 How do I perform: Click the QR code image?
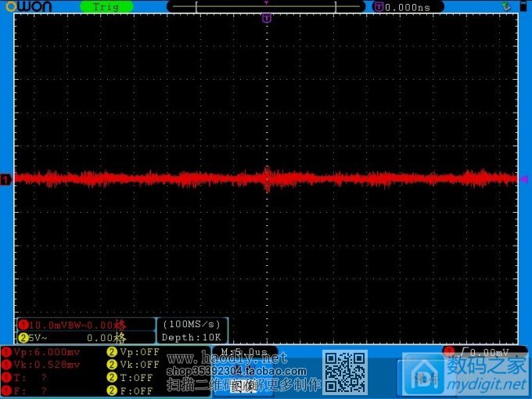pos(345,372)
